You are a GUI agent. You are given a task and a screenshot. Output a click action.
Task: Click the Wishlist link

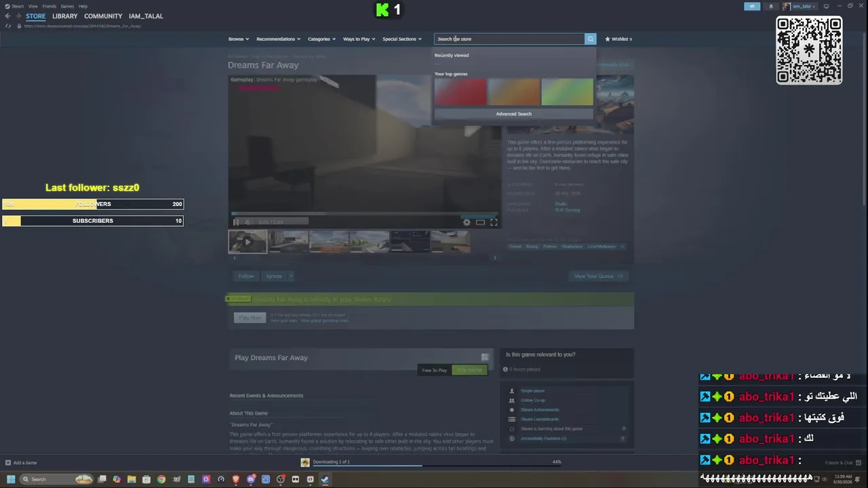(618, 39)
